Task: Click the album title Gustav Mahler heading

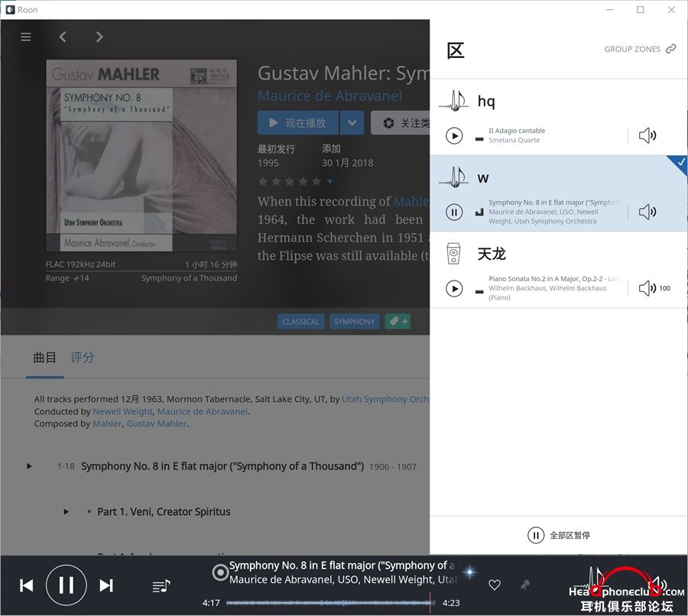Action: click(343, 73)
